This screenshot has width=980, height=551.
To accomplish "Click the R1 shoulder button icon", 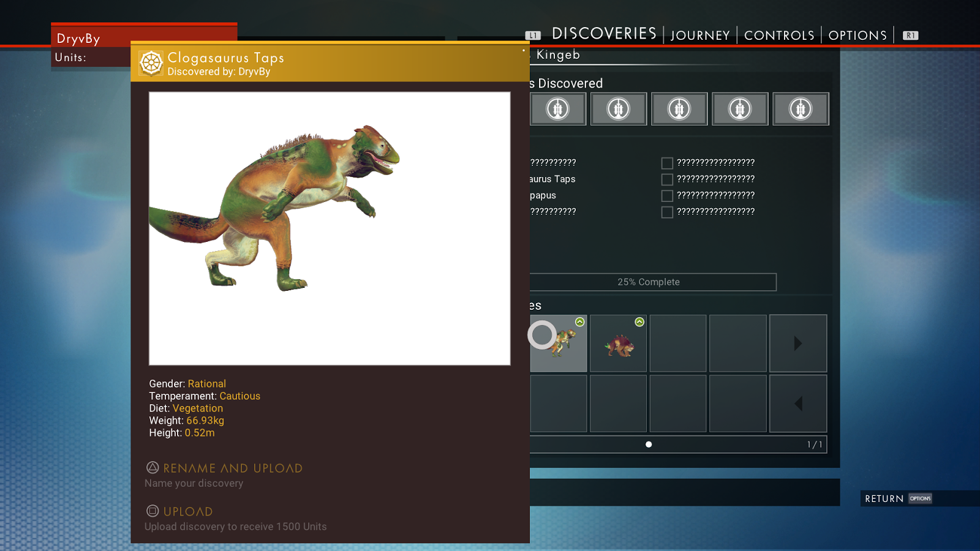I will click(x=910, y=36).
